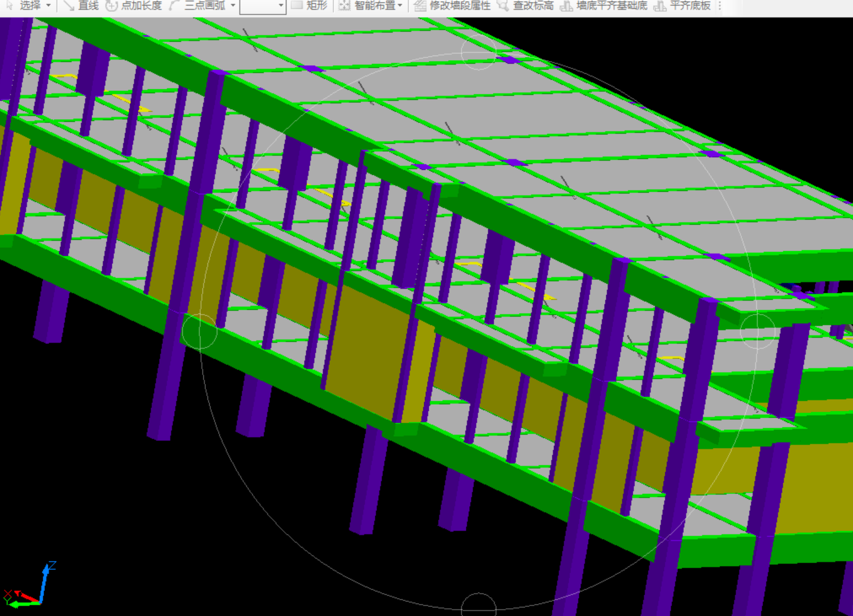This screenshot has width=853, height=616.
Task: Open the toolbar overflow grip after 平齐底板
Action: point(719,6)
